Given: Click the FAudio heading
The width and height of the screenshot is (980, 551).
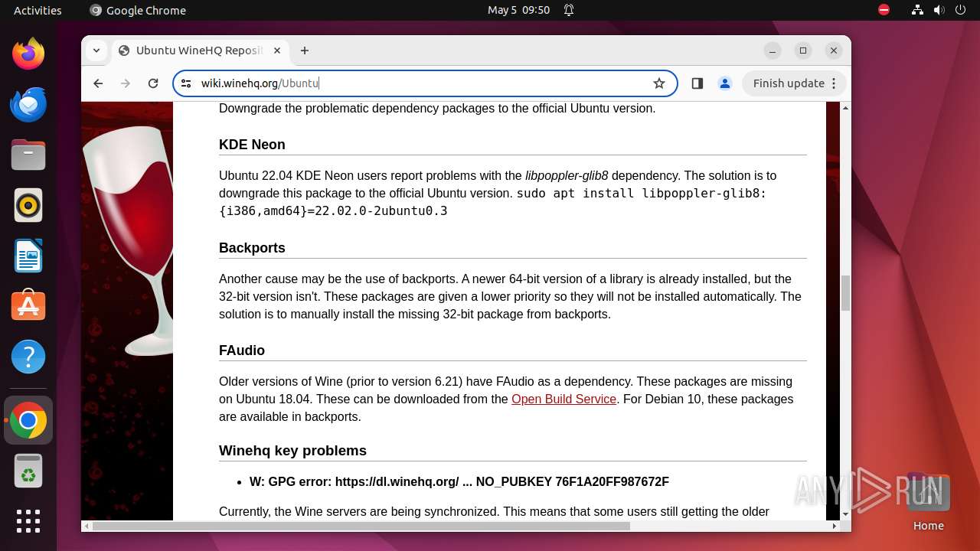Looking at the screenshot, I should click(x=242, y=350).
